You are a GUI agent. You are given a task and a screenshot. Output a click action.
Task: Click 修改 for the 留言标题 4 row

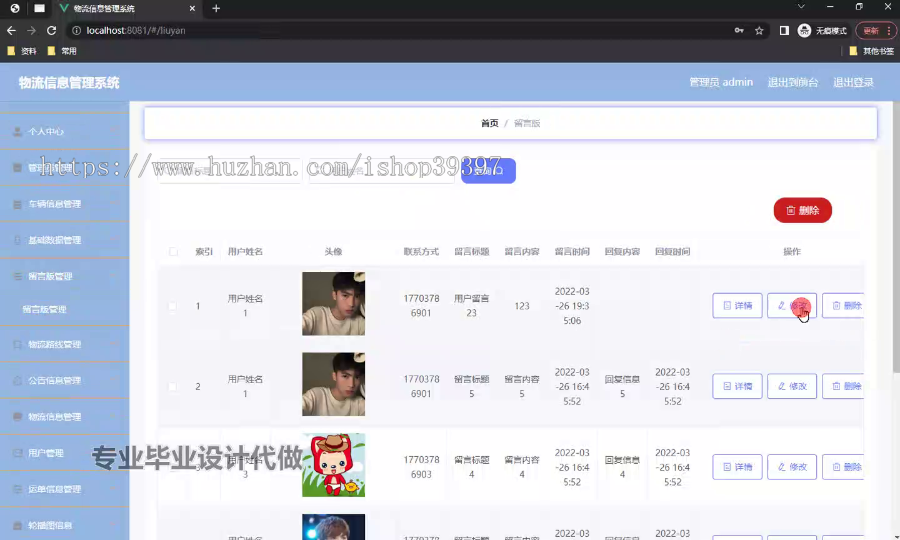(x=792, y=467)
